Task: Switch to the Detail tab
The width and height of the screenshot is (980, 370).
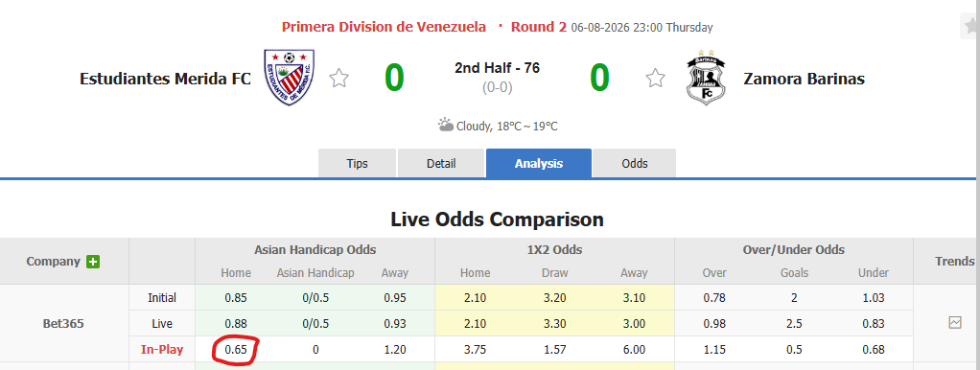Action: pyautogui.click(x=441, y=164)
